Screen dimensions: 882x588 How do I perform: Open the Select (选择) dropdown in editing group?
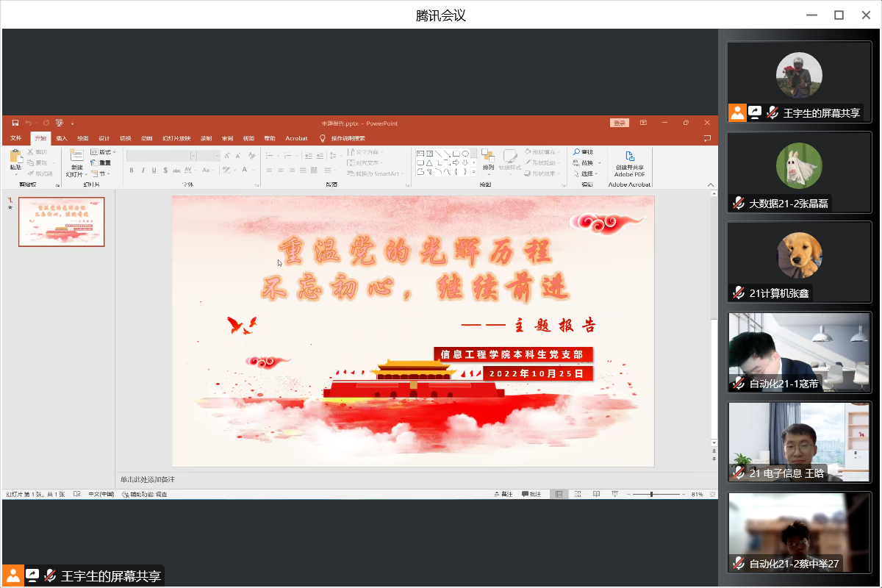[588, 173]
